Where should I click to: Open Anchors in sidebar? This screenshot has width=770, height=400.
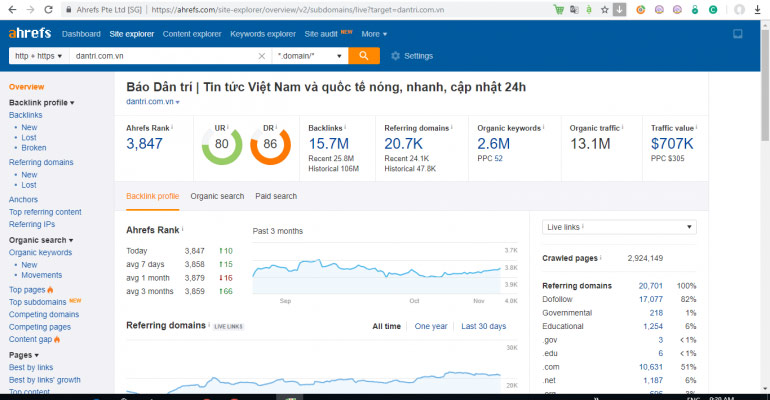pos(23,199)
